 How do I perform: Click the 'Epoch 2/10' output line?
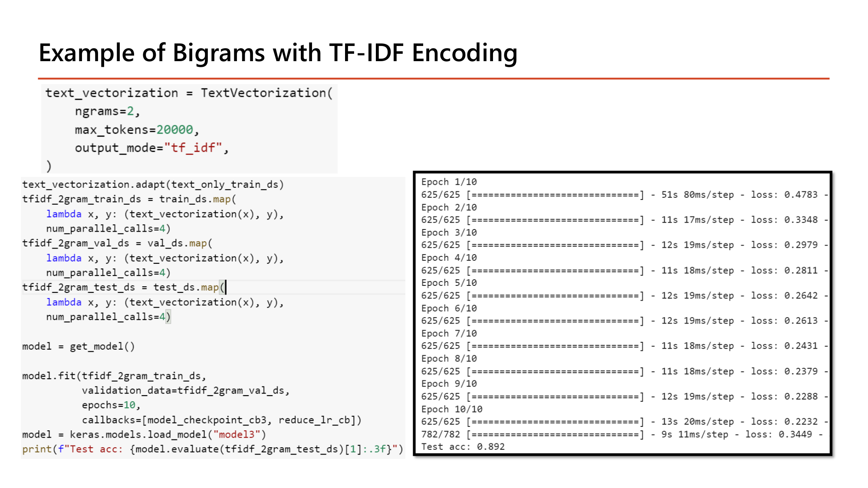point(449,207)
